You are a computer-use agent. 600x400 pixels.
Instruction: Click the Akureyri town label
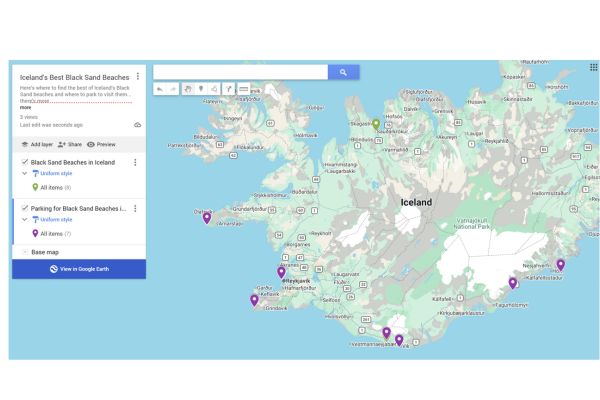(447, 137)
